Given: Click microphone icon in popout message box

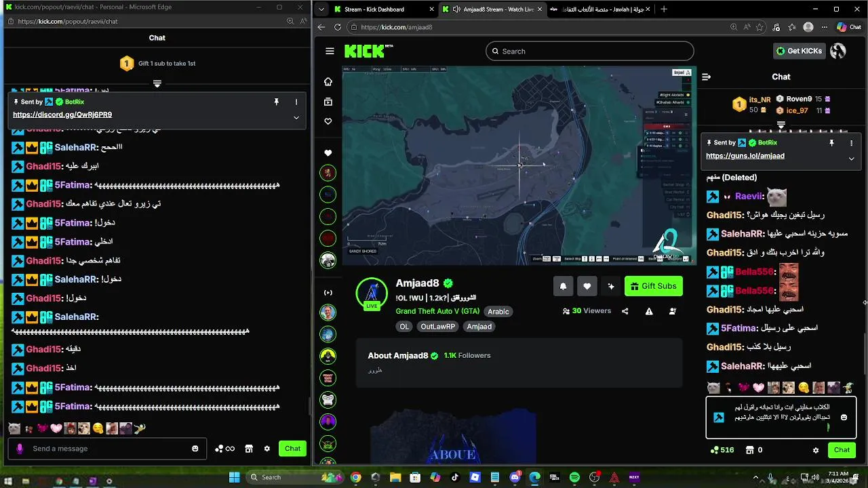Looking at the screenshot, I should click(20, 449).
